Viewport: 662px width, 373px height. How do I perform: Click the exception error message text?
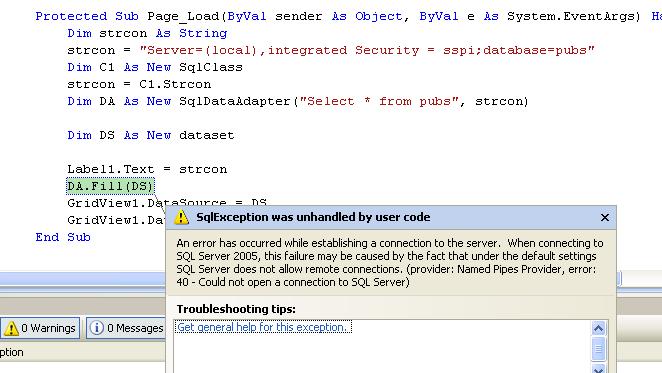click(x=390, y=263)
